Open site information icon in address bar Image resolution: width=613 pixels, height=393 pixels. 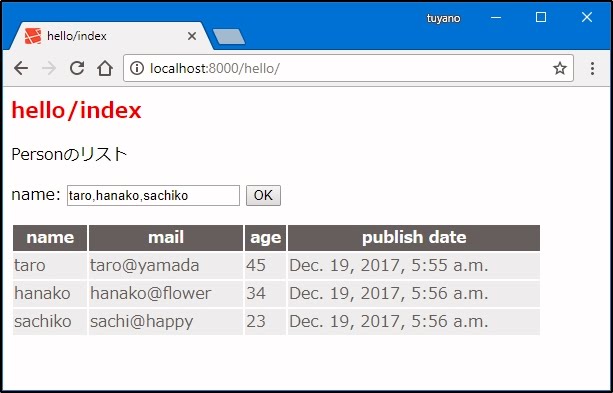[137, 68]
